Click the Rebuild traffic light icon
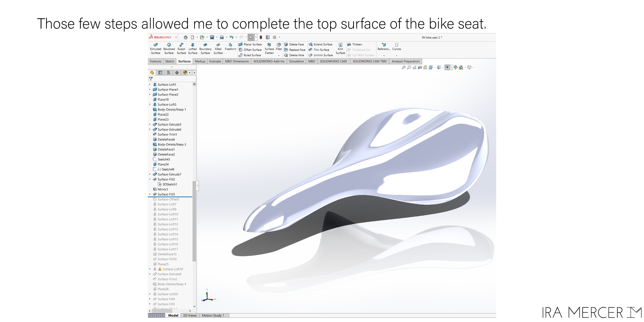The image size is (644, 322). point(261,38)
